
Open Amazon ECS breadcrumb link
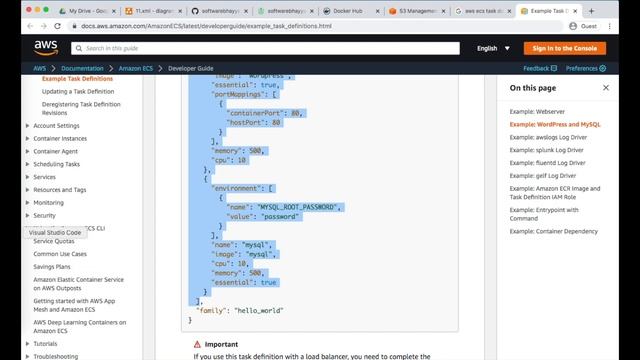(x=136, y=68)
